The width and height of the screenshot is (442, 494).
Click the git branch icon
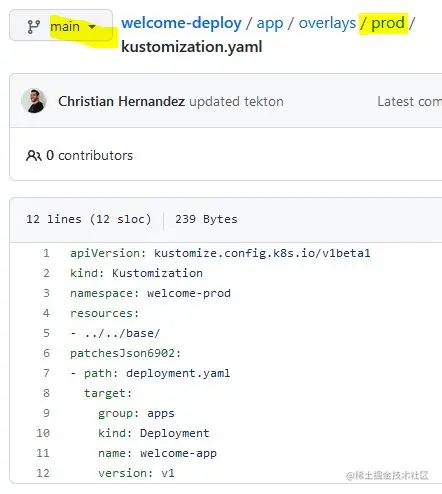pyautogui.click(x=34, y=26)
